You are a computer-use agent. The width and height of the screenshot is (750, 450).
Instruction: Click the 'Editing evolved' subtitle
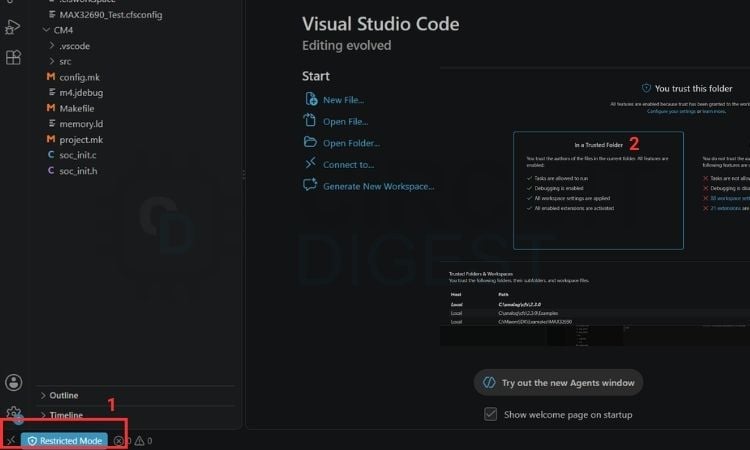click(346, 45)
